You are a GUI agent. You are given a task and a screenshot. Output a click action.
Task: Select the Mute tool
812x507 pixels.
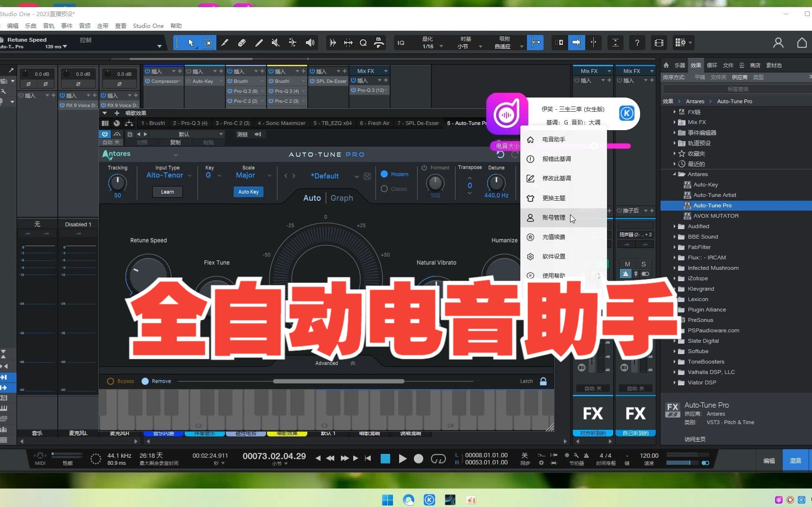pyautogui.click(x=276, y=43)
